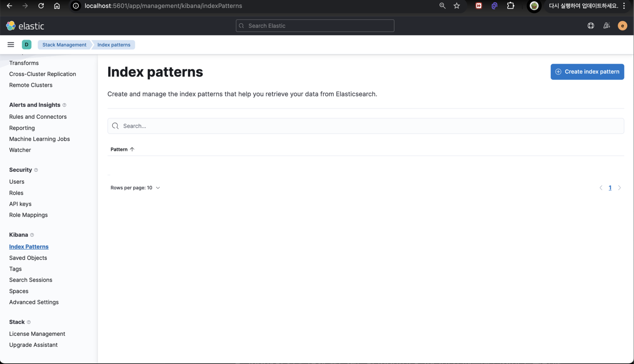The image size is (634, 364).
Task: Click page 1 pagination link
Action: coord(610,188)
